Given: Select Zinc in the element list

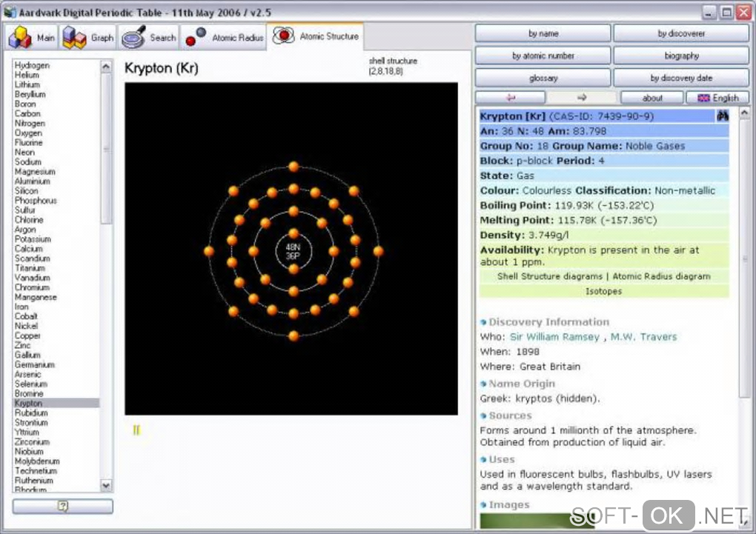Looking at the screenshot, I should tap(56, 345).
